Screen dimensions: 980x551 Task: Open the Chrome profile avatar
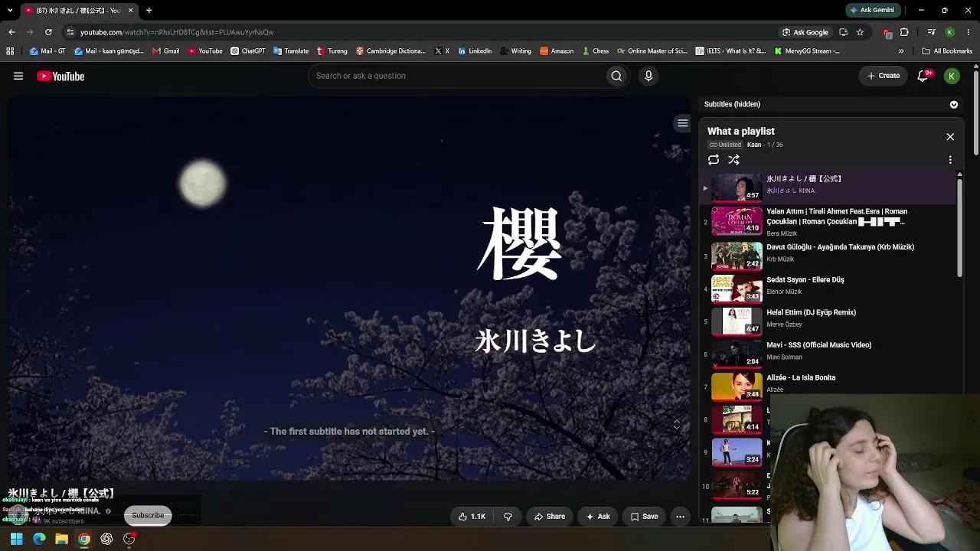coord(949,32)
